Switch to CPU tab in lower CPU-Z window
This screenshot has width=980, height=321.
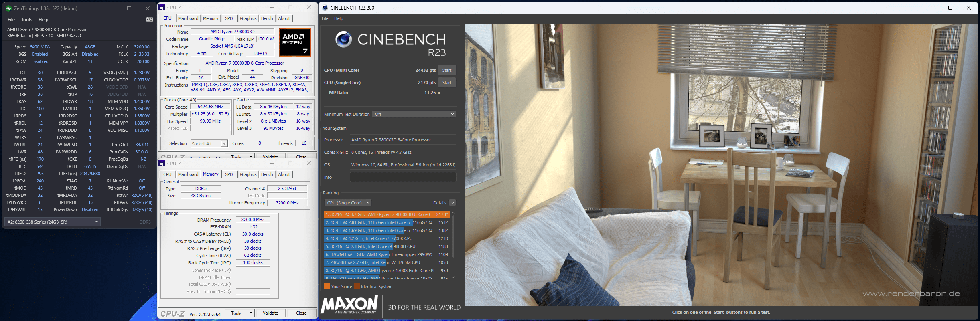(167, 174)
